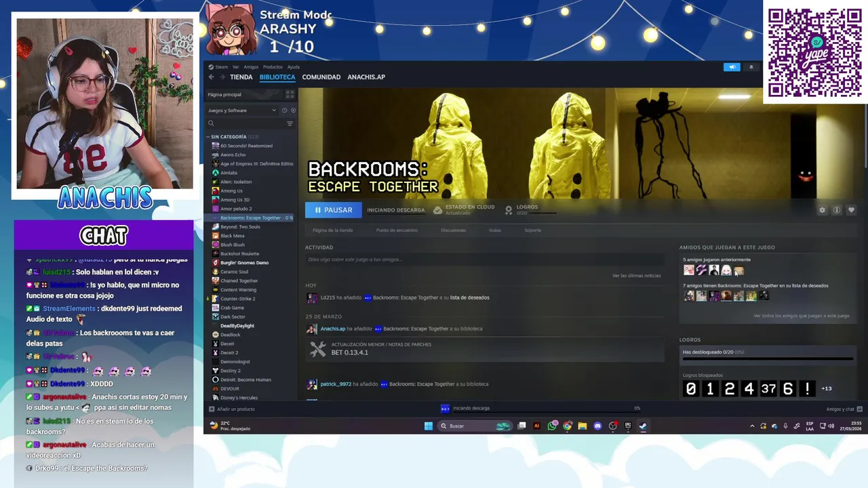868x488 pixels.
Task: Open Discord from the taskbar
Action: coord(597,426)
